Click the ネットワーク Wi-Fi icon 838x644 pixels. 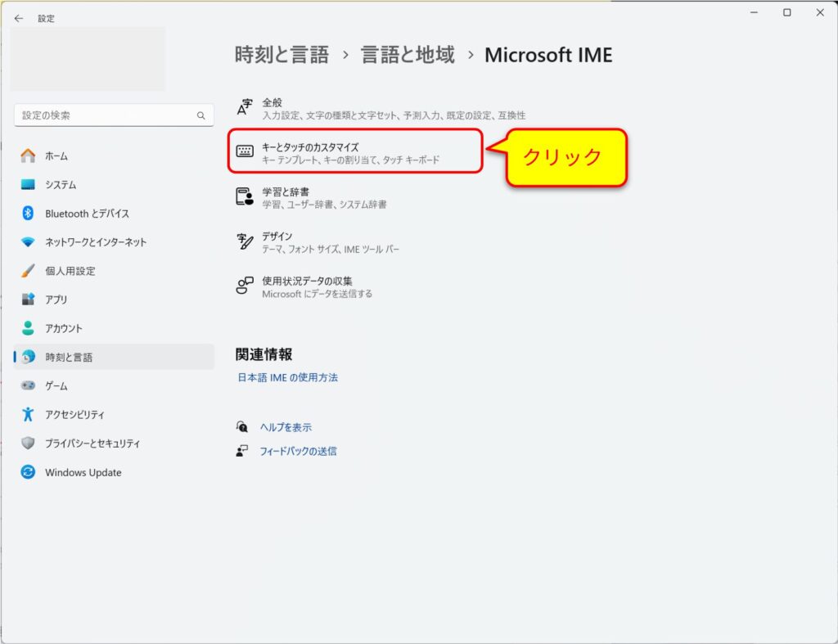click(28, 242)
